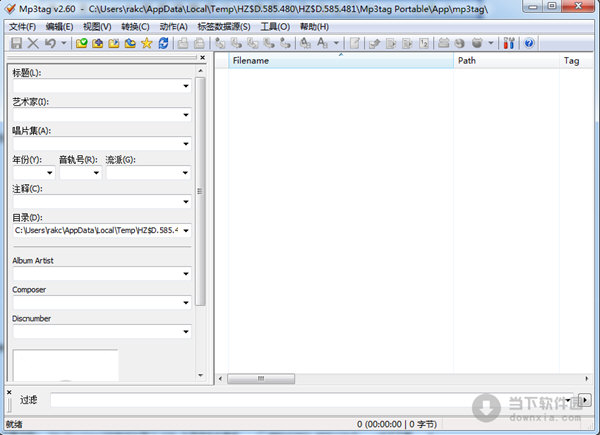Close the tag panel with its X

coord(203,57)
